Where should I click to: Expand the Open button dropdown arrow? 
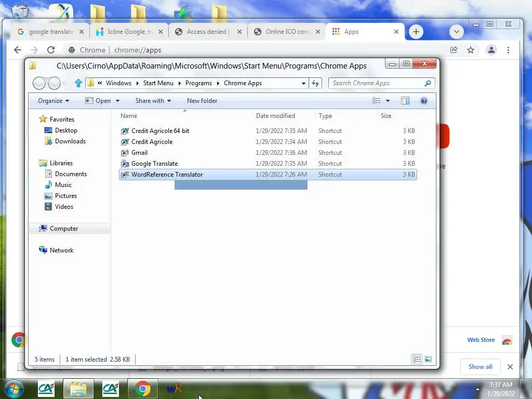click(117, 101)
